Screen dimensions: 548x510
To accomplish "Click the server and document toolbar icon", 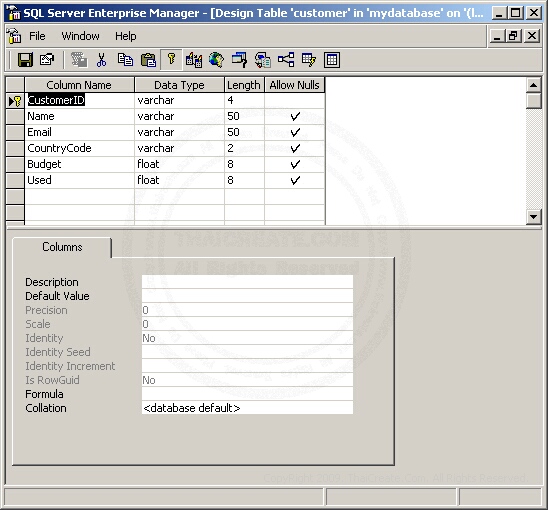I will click(x=262, y=60).
